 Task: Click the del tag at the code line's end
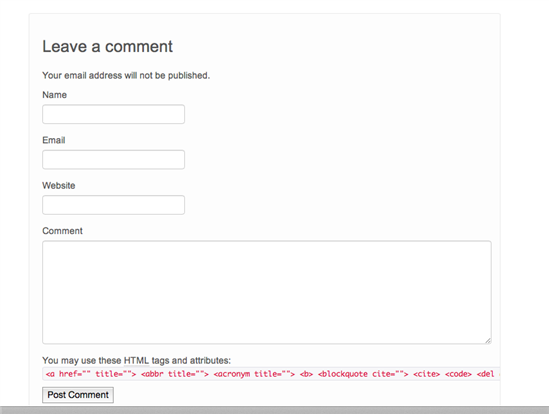pos(485,374)
